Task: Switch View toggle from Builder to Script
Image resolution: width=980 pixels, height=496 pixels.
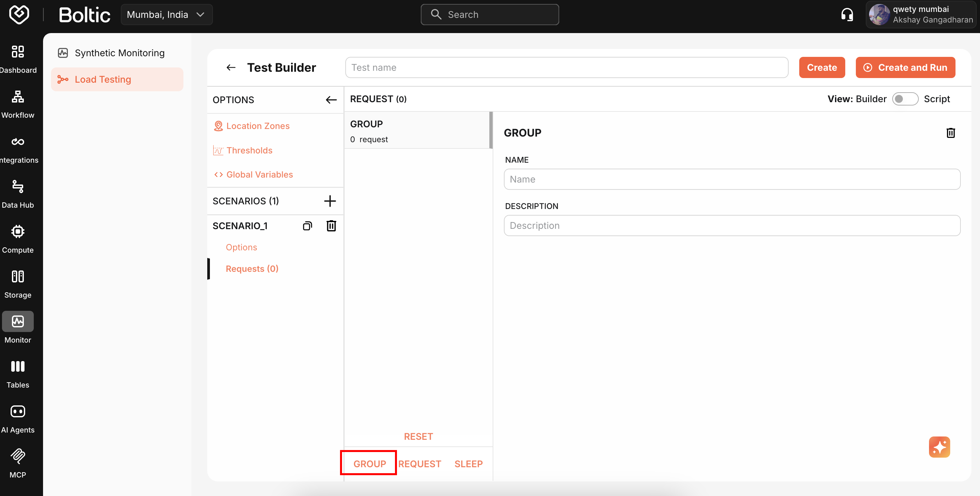Action: (x=906, y=99)
